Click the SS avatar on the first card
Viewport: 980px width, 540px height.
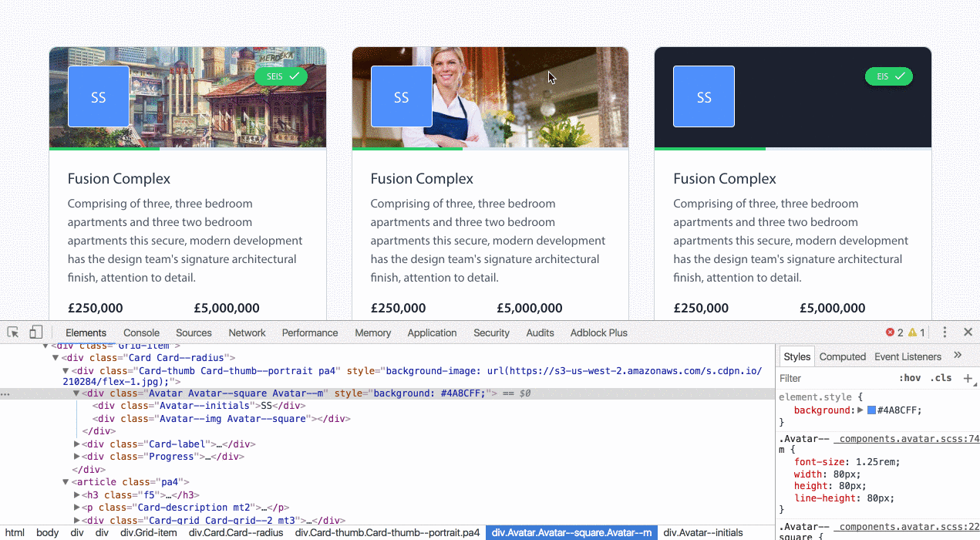[x=99, y=96]
